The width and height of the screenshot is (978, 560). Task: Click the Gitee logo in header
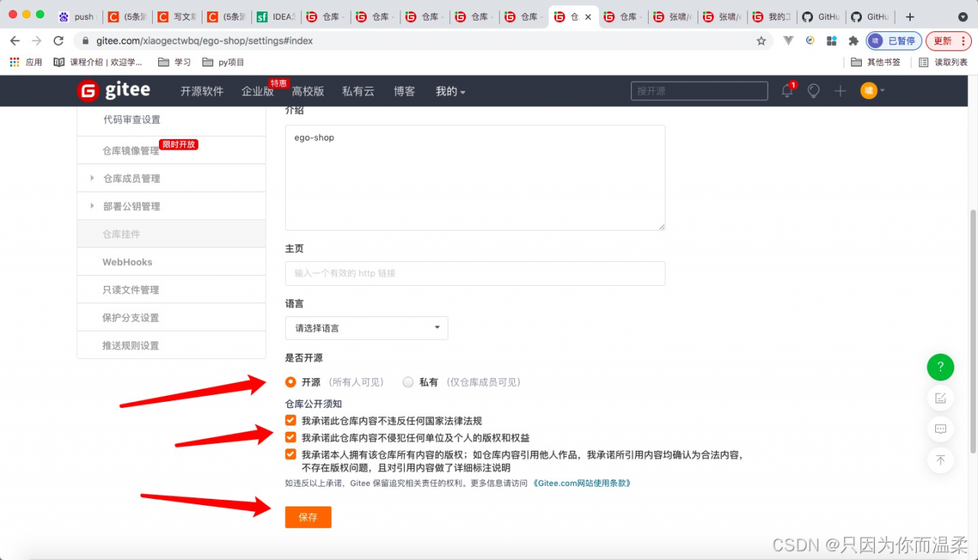point(114,90)
